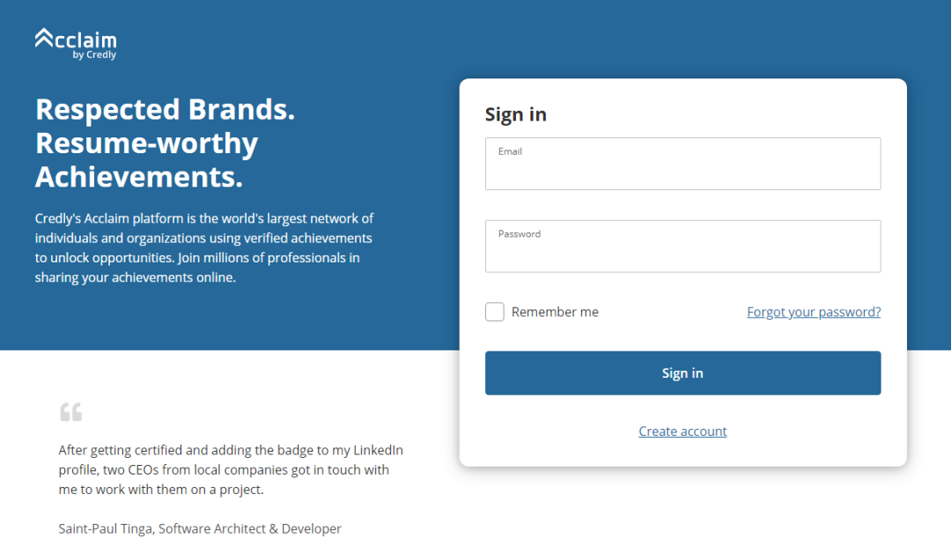Click the 'by Credly' logo subtitle

pos(94,55)
